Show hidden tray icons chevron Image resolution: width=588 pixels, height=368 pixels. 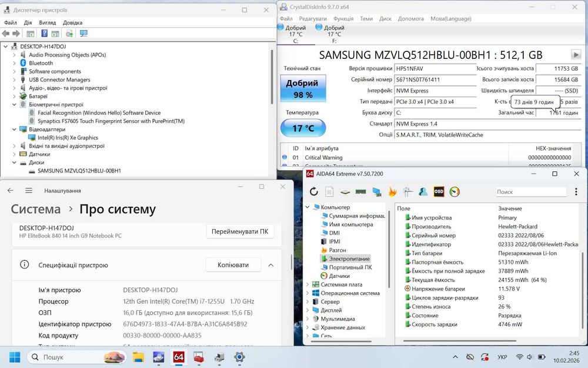(455, 357)
